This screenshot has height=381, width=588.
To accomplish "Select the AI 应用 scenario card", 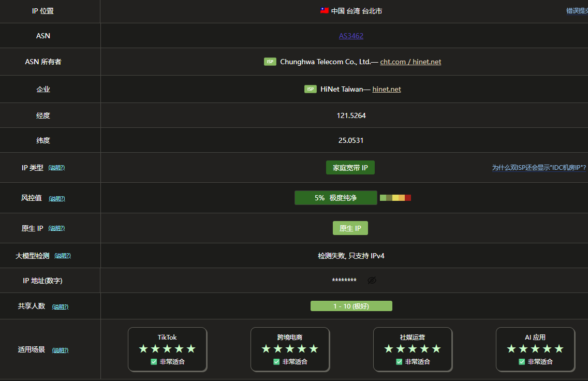I will click(535, 349).
